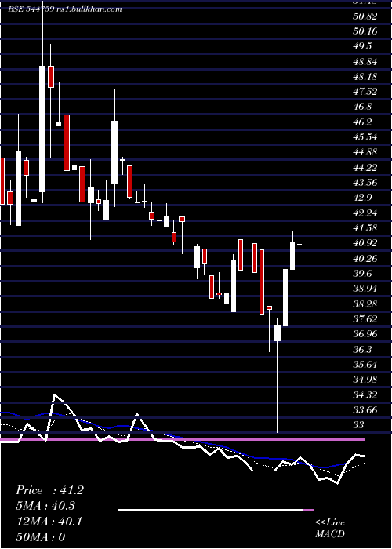The image size is (392, 549).
Task: Click the 44.88 price axis label
Action: point(365,152)
